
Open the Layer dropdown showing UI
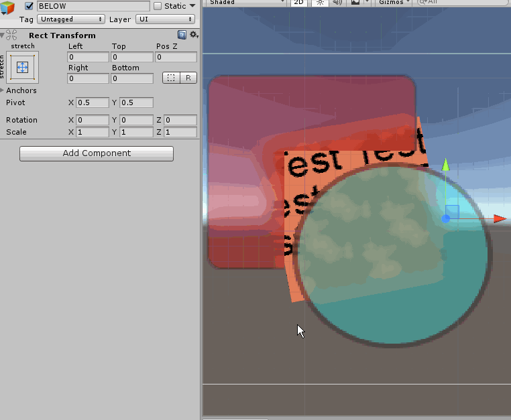pos(165,19)
